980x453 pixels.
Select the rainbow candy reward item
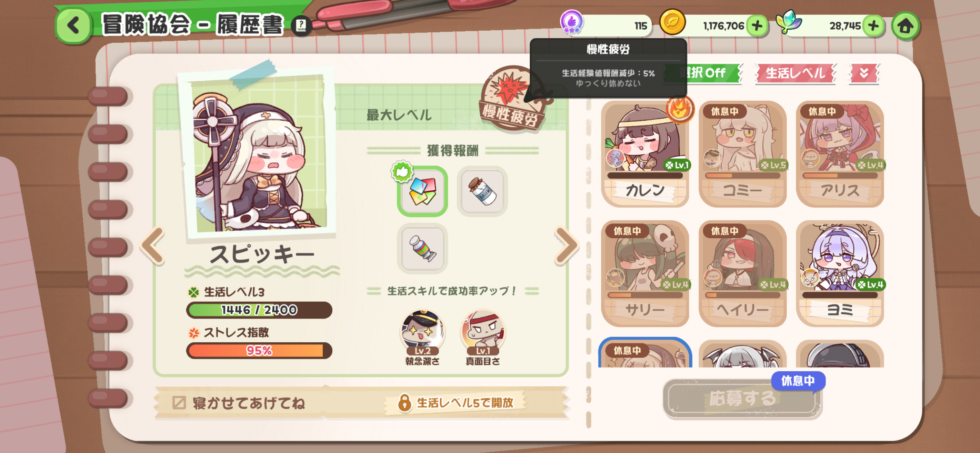[422, 248]
